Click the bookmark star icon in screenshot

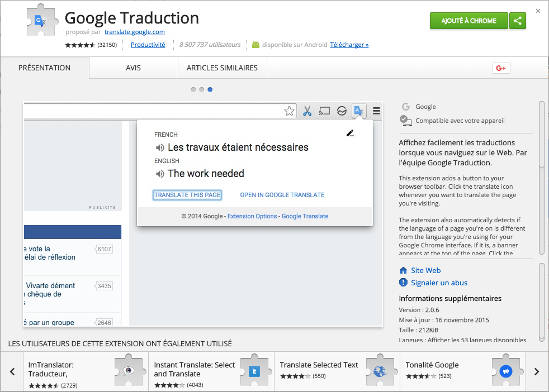tap(289, 111)
